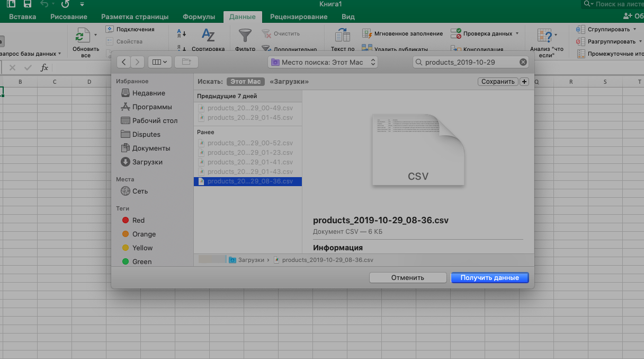Open Сеть under Места in the sidebar
Viewport: 644px width, 359px height.
[135, 191]
